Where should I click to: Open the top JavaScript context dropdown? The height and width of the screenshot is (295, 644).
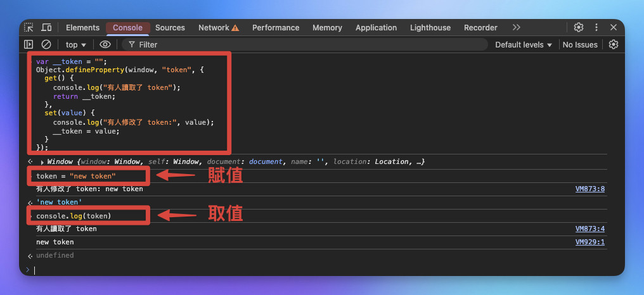click(76, 45)
